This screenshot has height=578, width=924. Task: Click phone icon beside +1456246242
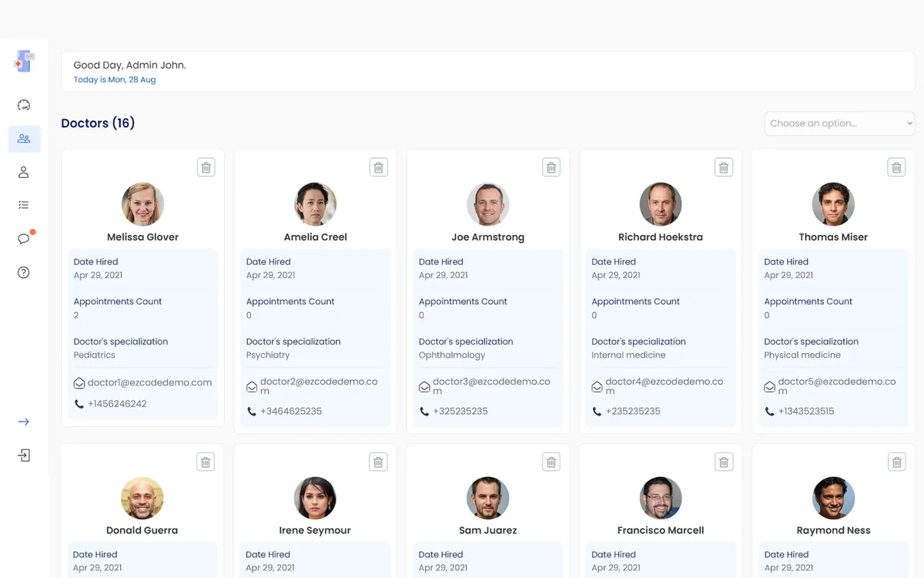(x=79, y=404)
